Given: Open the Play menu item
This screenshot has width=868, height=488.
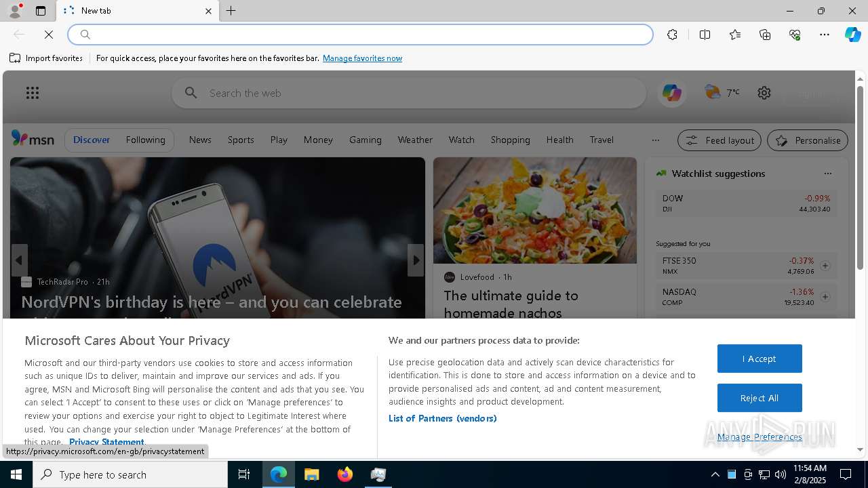Looking at the screenshot, I should [x=279, y=140].
